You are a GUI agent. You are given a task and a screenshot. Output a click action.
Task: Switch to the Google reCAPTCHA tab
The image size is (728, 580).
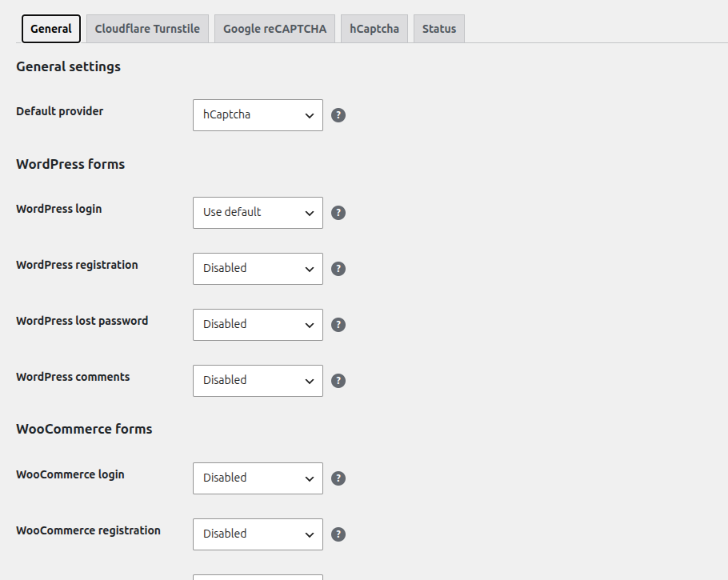pyautogui.click(x=275, y=29)
